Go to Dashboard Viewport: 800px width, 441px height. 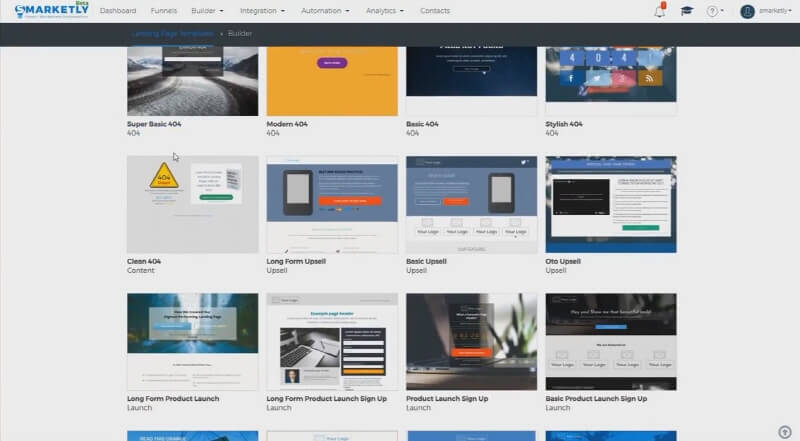click(118, 11)
